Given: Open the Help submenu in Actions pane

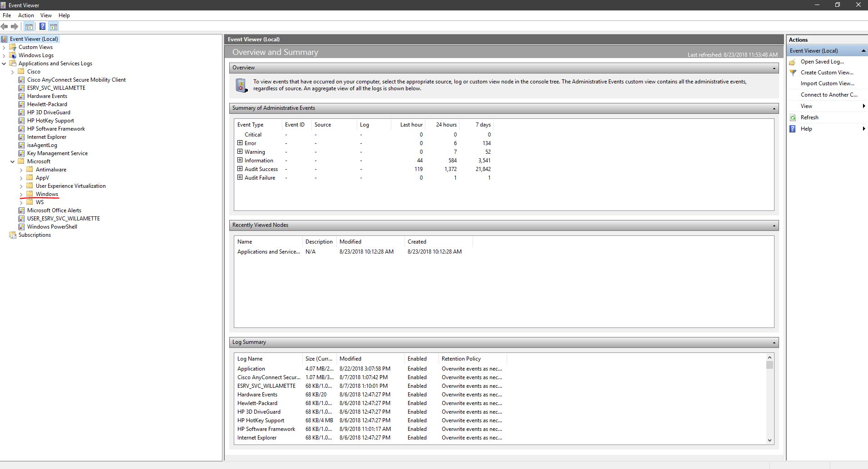Looking at the screenshot, I should pos(828,129).
